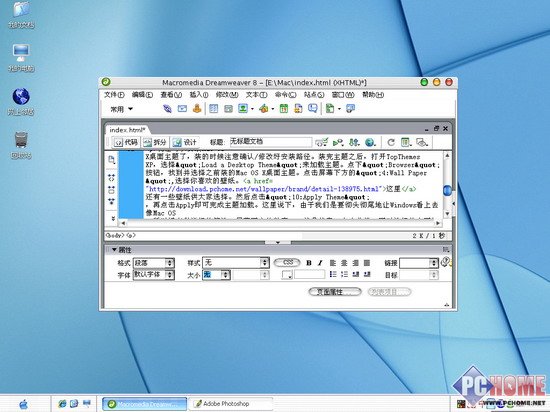Switch to Design view (设计)
The image size is (550, 412).
[185, 142]
